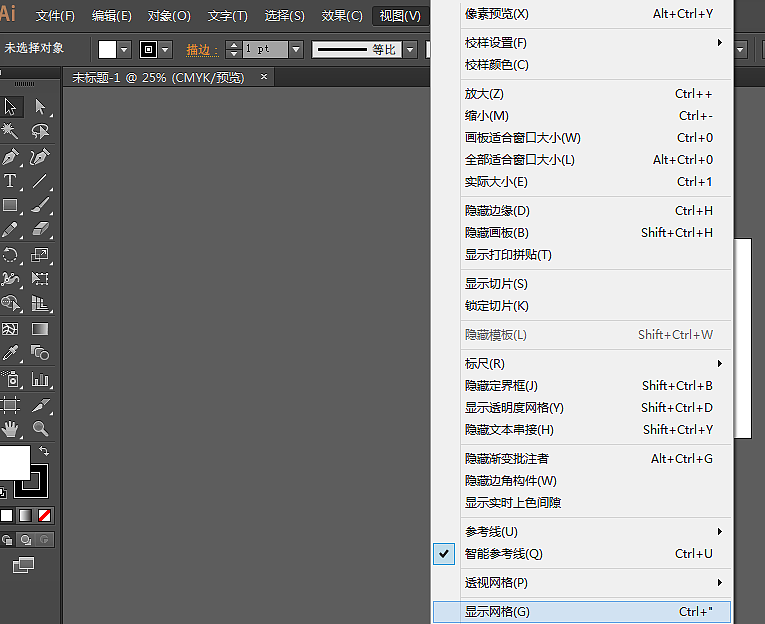Select the Magic Wand tool
765x624 pixels.
10,131
